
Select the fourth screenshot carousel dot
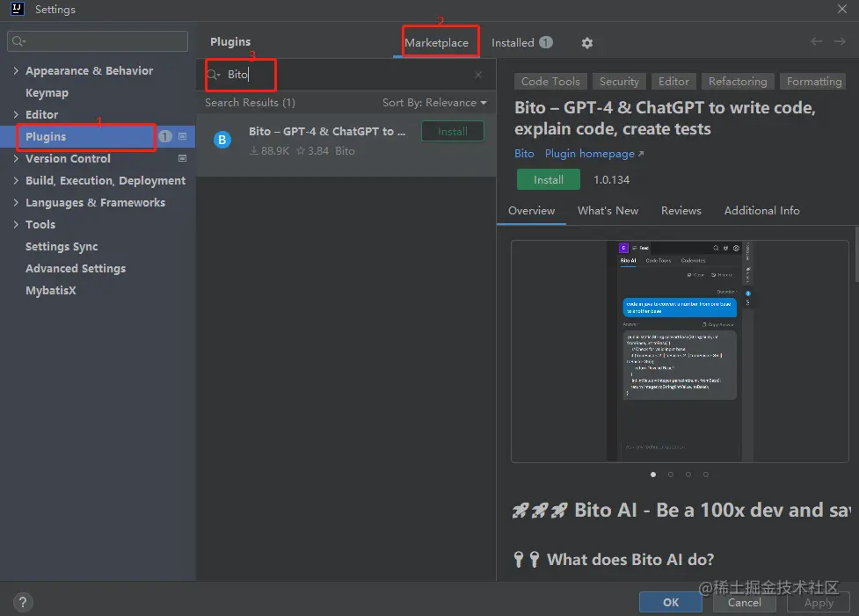(706, 475)
